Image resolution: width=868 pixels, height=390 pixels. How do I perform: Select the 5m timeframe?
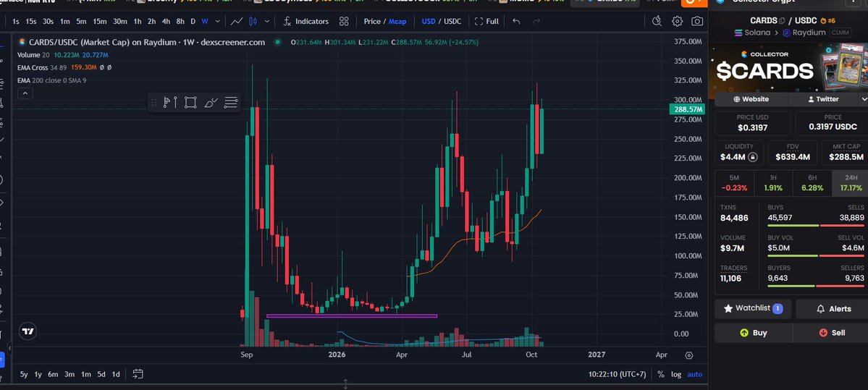pos(81,21)
